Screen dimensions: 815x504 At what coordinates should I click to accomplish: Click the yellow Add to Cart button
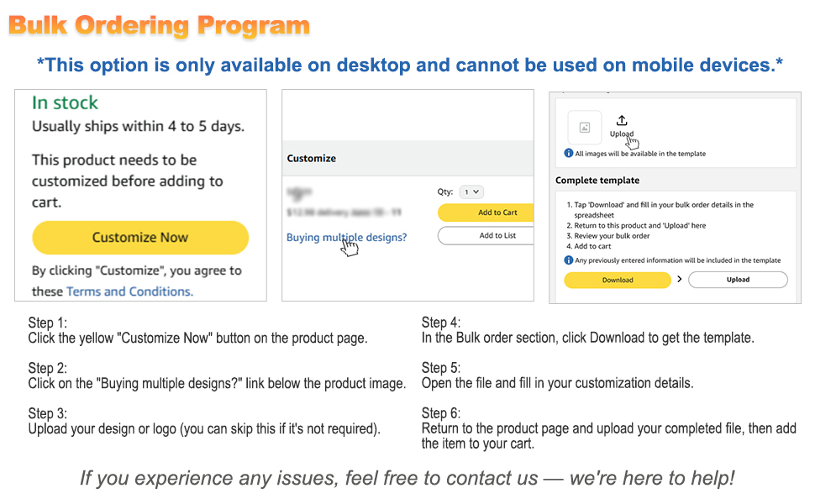(x=486, y=213)
